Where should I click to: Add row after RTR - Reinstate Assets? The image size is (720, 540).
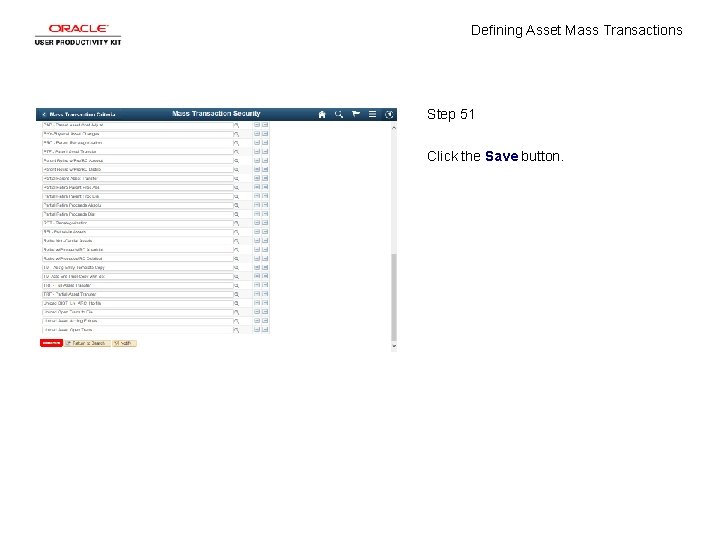click(257, 231)
